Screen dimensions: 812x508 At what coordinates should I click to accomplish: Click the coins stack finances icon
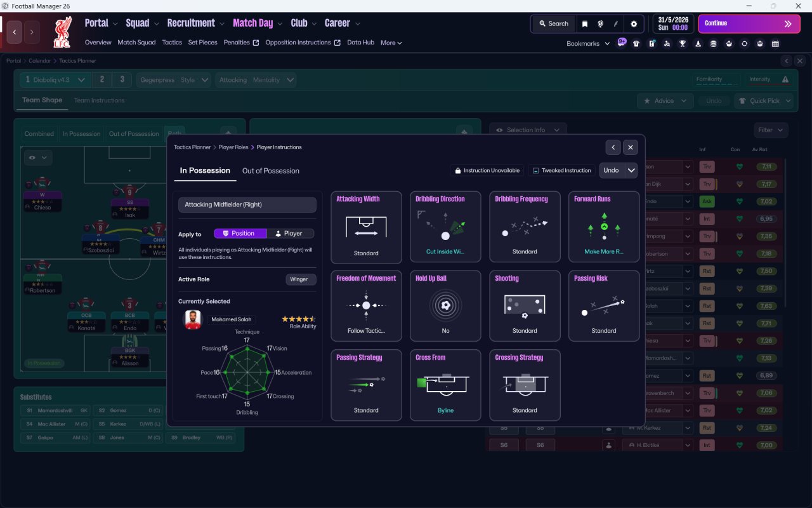[714, 44]
